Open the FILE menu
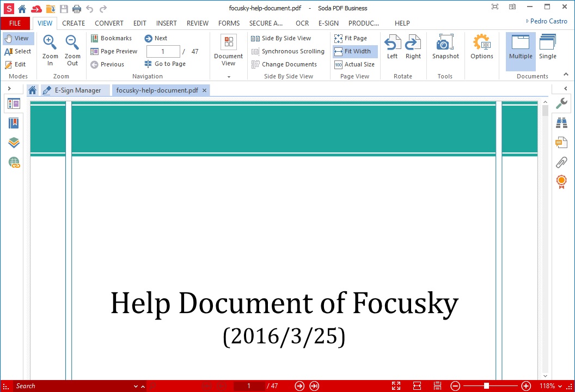The height and width of the screenshot is (392, 575). pyautogui.click(x=15, y=23)
